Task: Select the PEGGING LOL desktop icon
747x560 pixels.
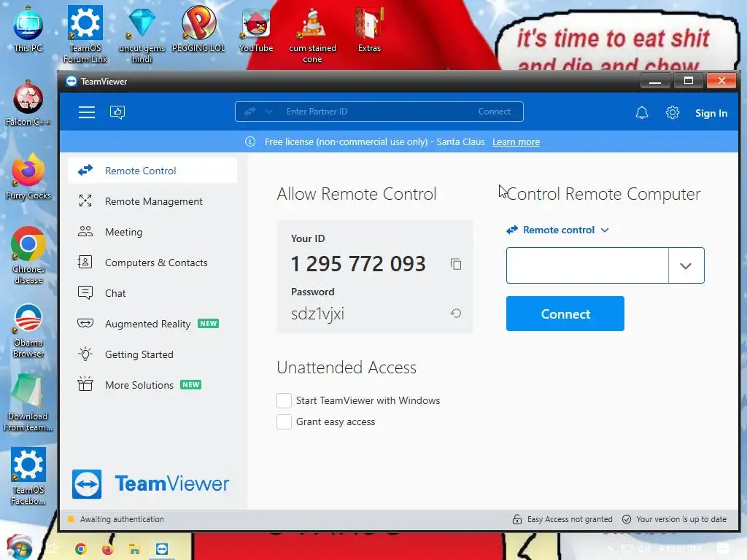Action: click(x=198, y=29)
